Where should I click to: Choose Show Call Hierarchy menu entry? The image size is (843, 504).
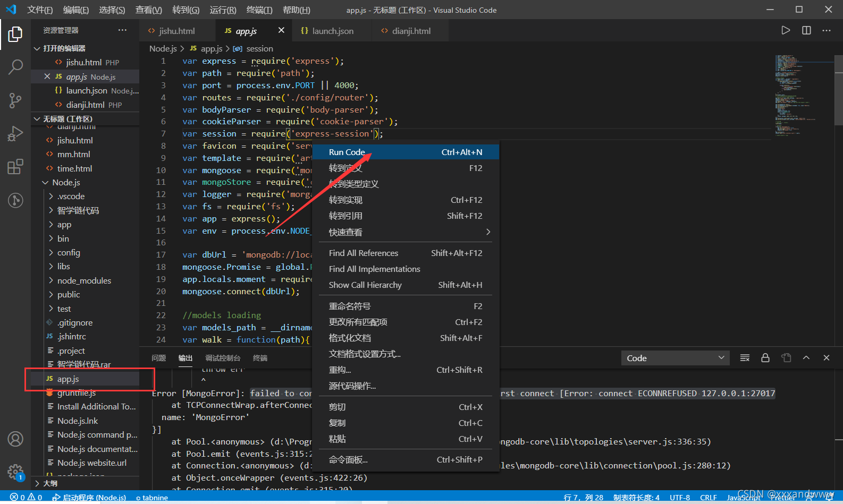pyautogui.click(x=406, y=285)
